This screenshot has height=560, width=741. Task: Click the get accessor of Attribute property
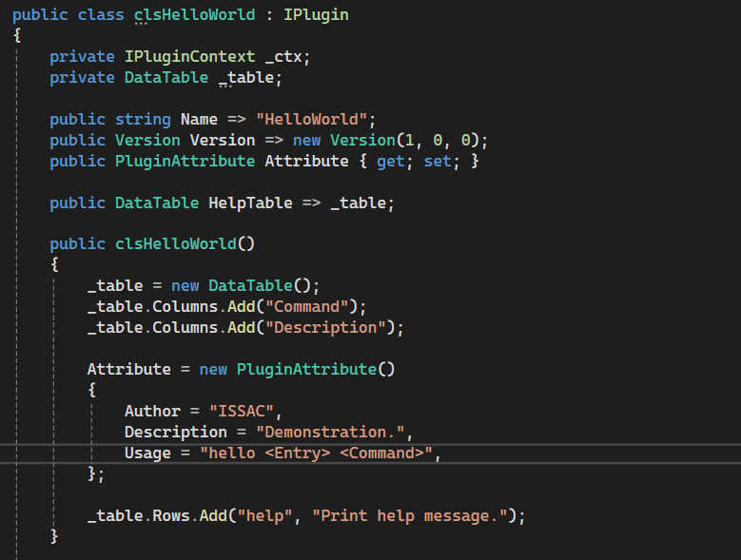coord(390,161)
